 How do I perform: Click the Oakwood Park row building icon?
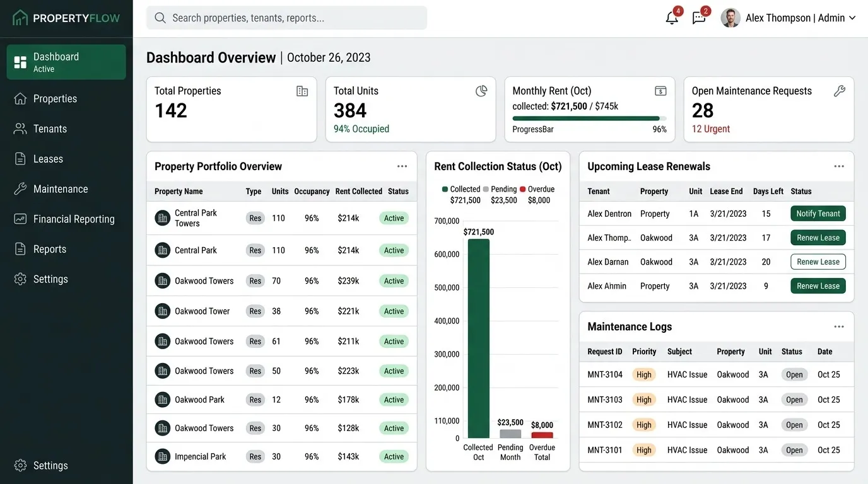point(163,400)
